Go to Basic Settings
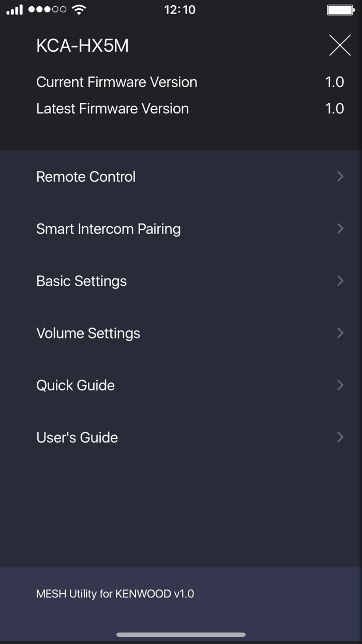The height and width of the screenshot is (644, 362). coord(81,281)
